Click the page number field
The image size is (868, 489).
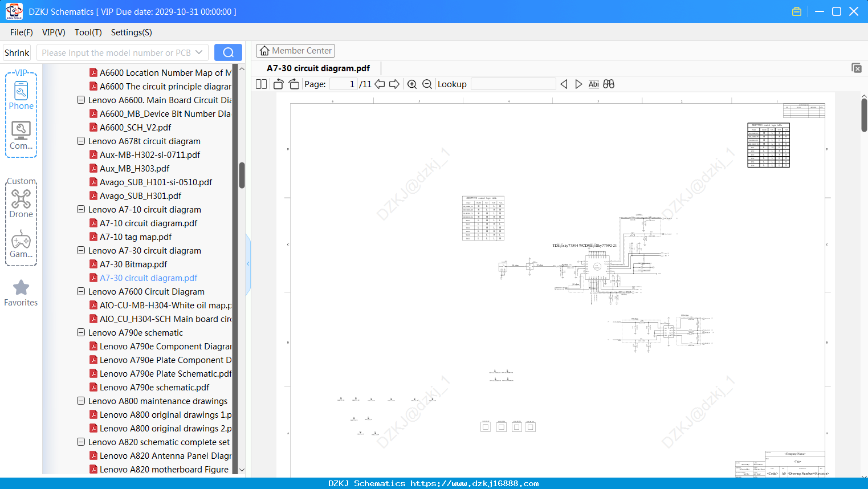pos(344,84)
